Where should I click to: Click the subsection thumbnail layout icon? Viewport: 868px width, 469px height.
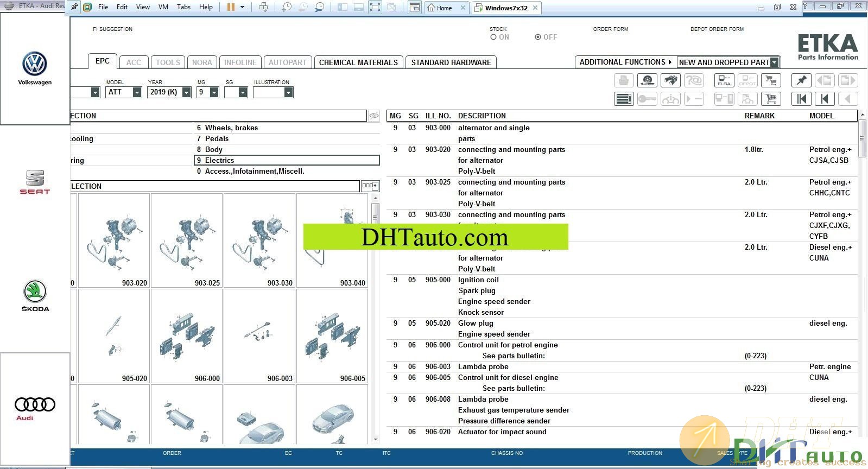(x=370, y=186)
